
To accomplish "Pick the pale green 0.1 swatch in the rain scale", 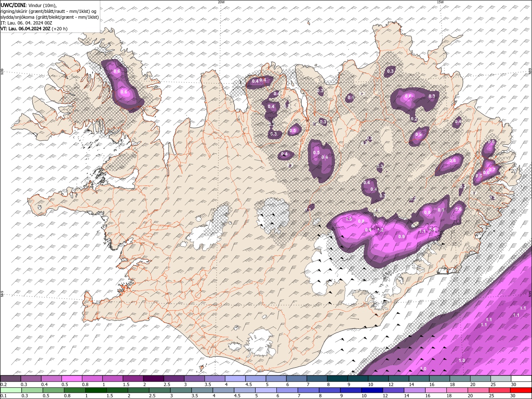I will point(11,390).
